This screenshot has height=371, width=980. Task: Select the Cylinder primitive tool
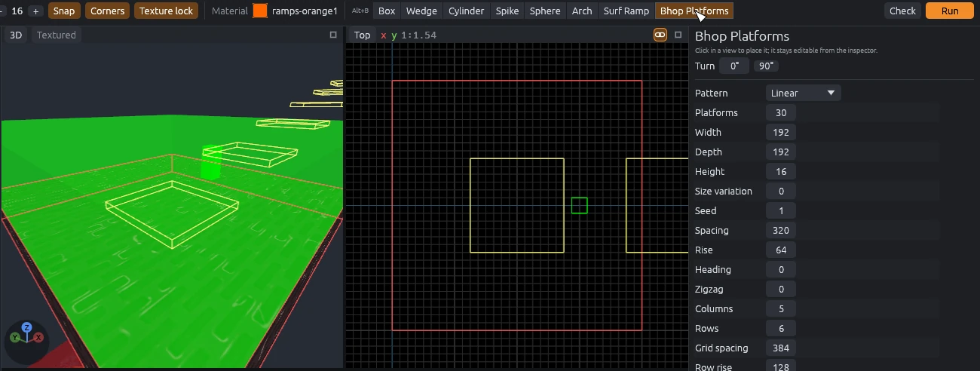466,11
